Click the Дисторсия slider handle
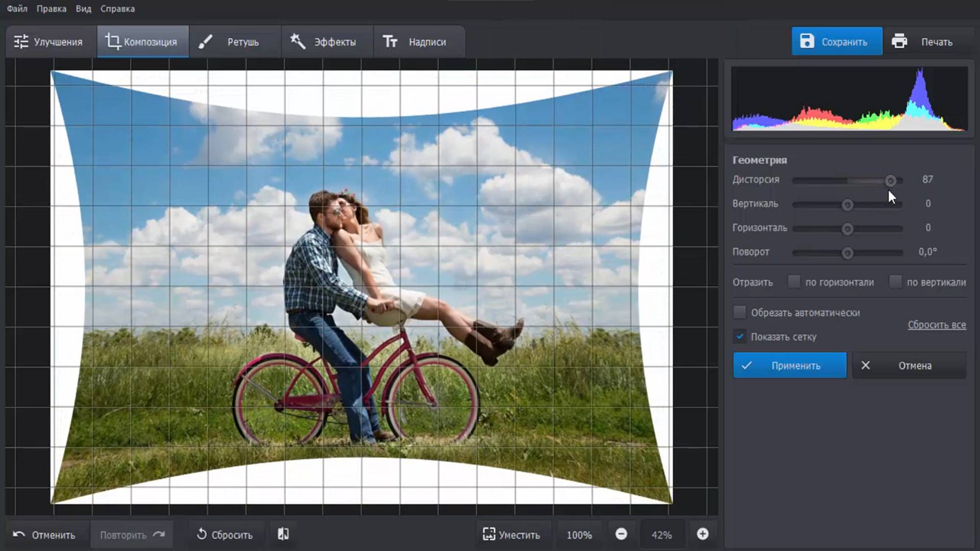 click(x=890, y=181)
